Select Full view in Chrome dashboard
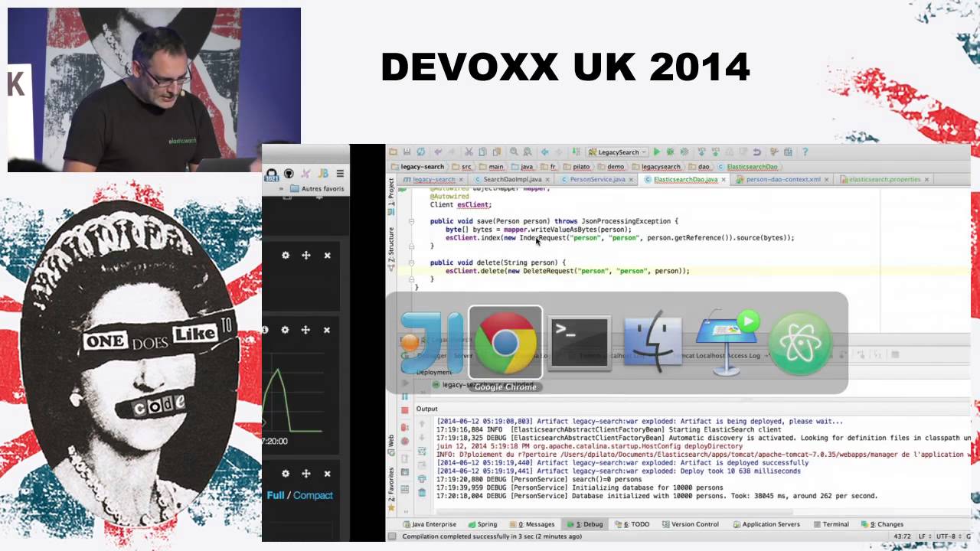Screen dimensions: 980x551 click(276, 495)
